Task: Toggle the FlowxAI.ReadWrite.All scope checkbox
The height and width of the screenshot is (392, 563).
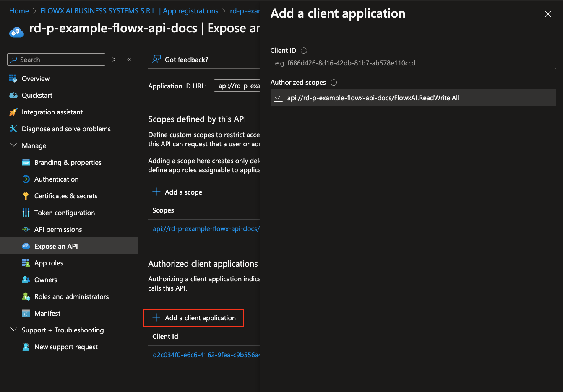Action: click(x=278, y=98)
